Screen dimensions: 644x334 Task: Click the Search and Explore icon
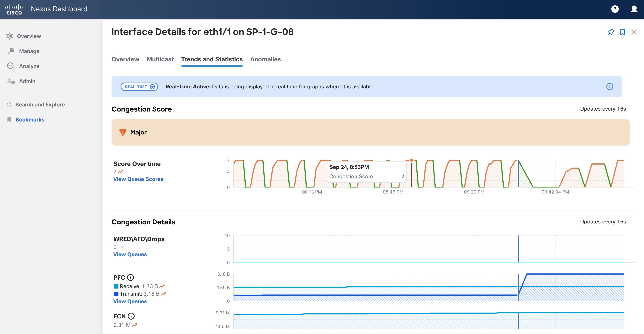click(9, 104)
